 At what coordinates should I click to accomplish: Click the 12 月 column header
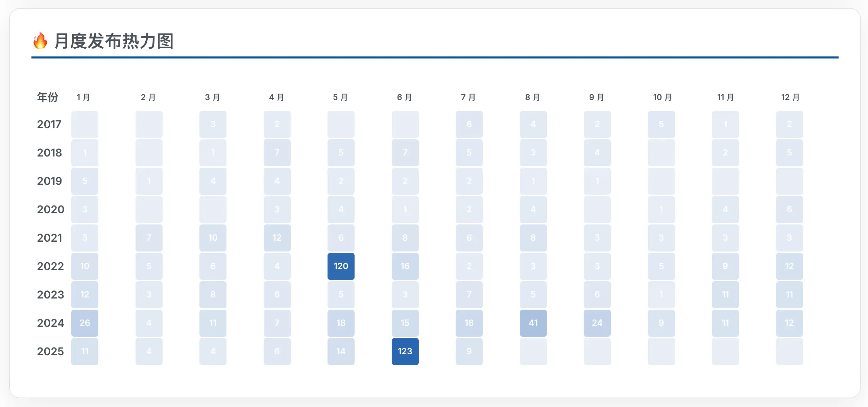790,97
